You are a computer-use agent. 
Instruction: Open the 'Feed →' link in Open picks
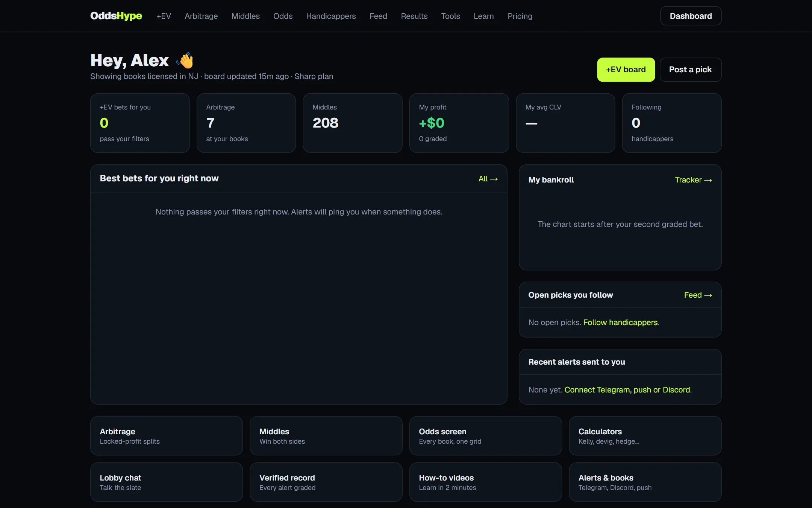coord(698,295)
